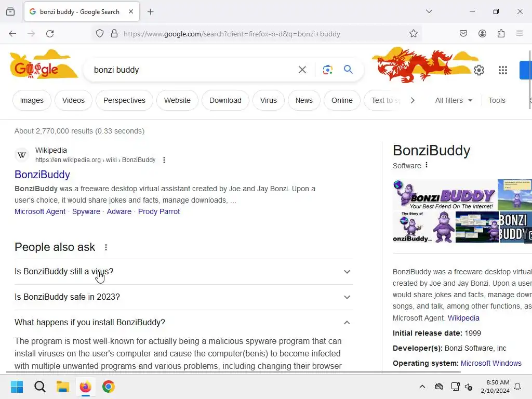The height and width of the screenshot is (399, 532).
Task: Open a new tab with plus button
Action: click(x=151, y=12)
